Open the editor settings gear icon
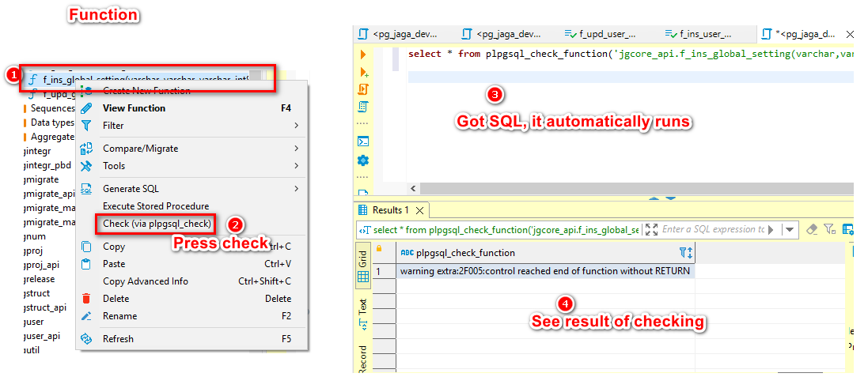This screenshot has width=868, height=392. click(x=363, y=160)
